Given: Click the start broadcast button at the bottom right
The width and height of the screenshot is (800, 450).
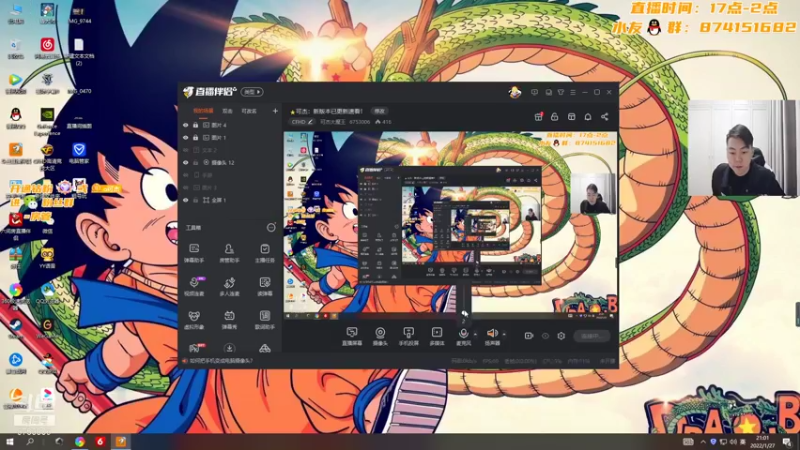Looking at the screenshot, I should (592, 336).
